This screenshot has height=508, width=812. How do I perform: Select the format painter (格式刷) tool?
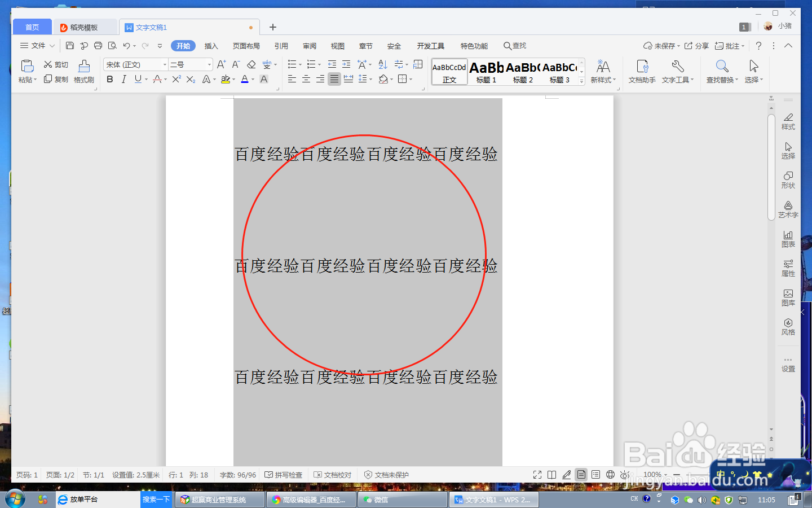click(x=84, y=72)
